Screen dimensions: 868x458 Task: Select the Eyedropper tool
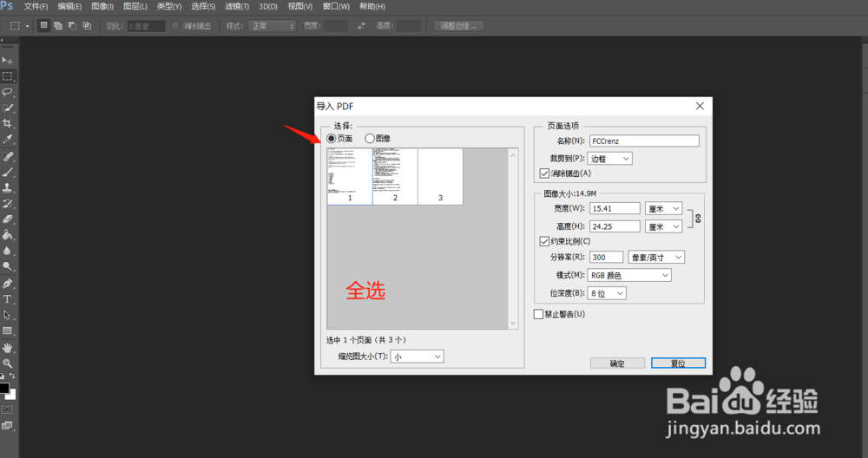[7, 139]
